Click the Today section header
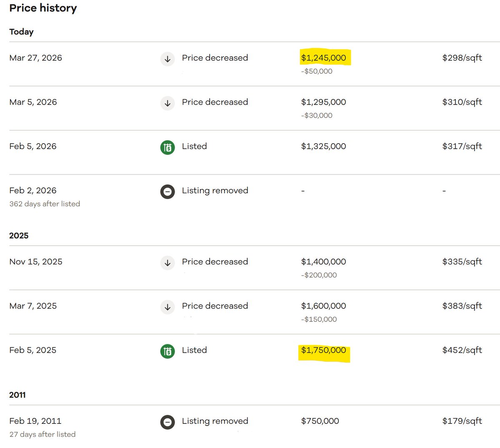This screenshot has height=448, width=500. 21,32
